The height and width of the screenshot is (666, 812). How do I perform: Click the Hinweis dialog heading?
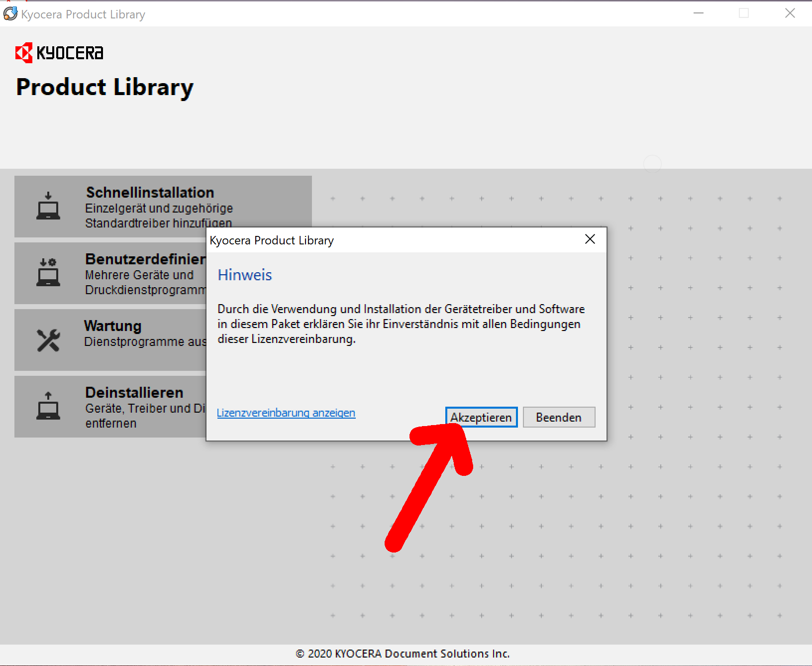245,275
